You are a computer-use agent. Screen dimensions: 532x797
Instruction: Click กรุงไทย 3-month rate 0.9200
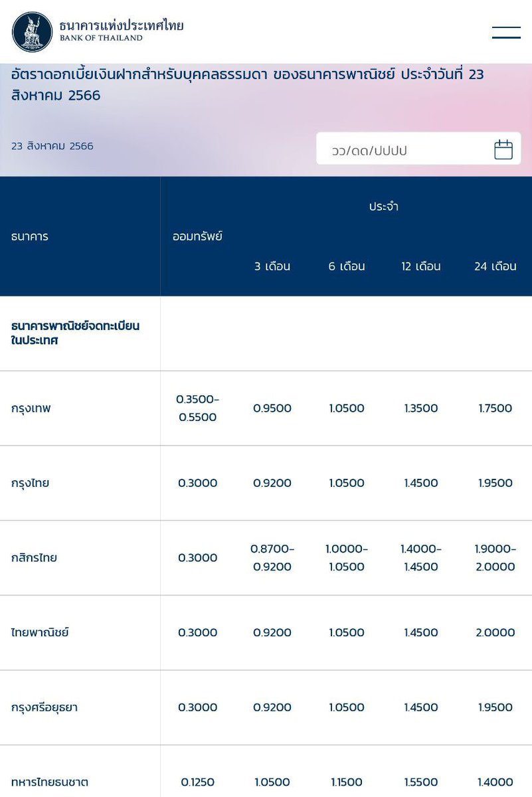272,483
